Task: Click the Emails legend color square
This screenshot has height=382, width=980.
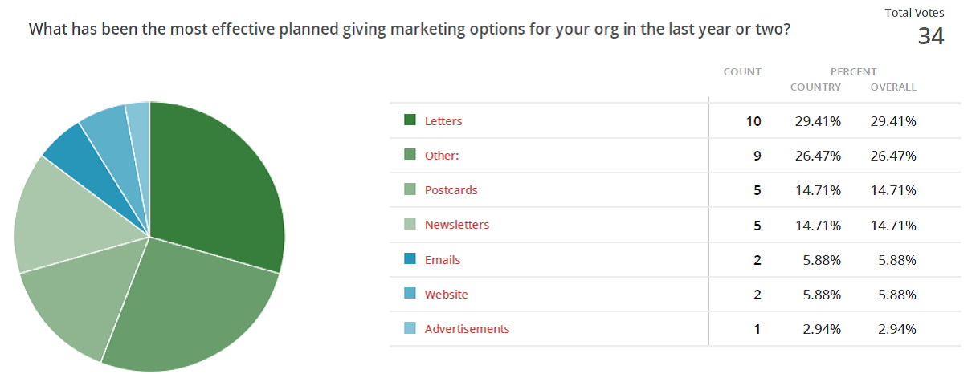Action: point(410,259)
